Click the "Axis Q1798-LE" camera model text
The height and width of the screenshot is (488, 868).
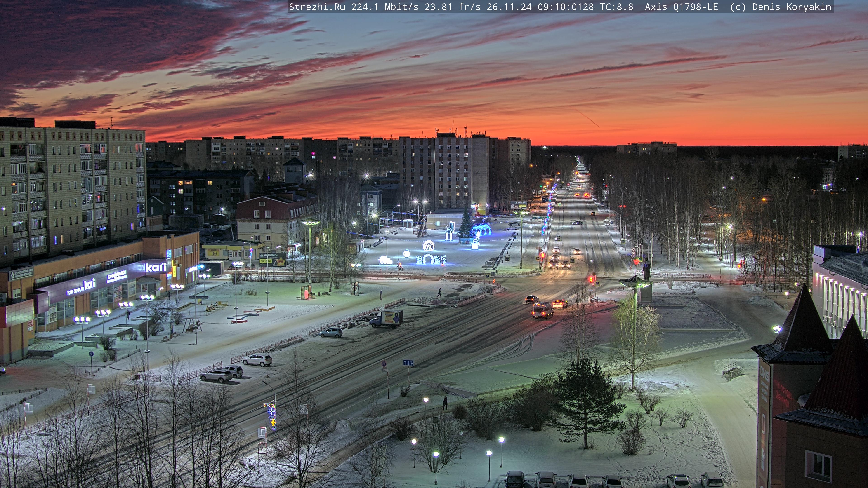(x=681, y=7)
